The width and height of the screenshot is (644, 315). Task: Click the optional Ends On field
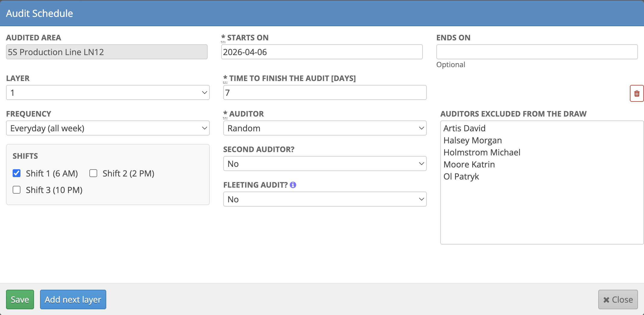pyautogui.click(x=537, y=52)
